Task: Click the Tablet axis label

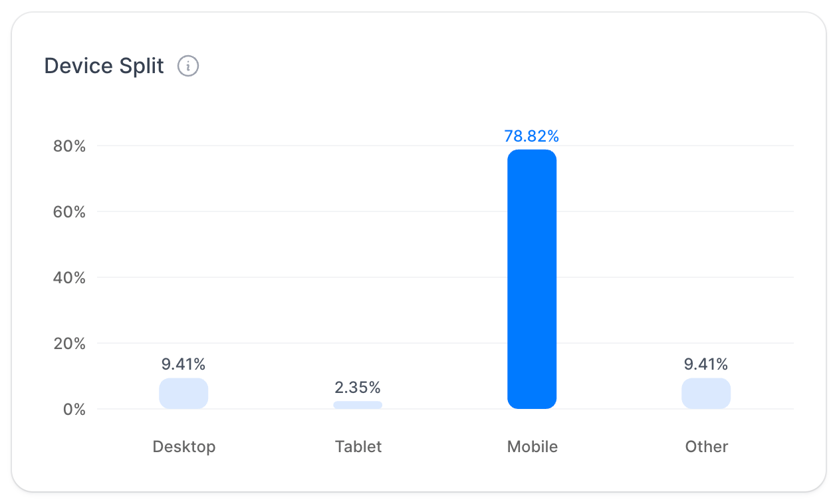Action: point(358,446)
